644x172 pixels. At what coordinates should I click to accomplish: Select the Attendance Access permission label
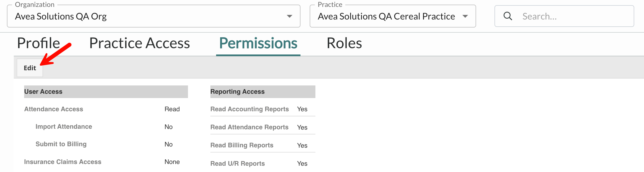pyautogui.click(x=54, y=109)
